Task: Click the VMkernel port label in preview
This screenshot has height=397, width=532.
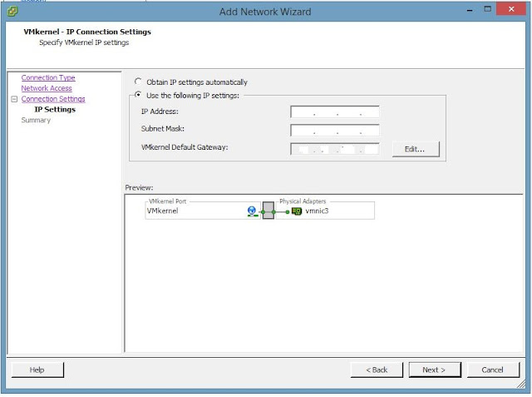Action: click(x=163, y=211)
